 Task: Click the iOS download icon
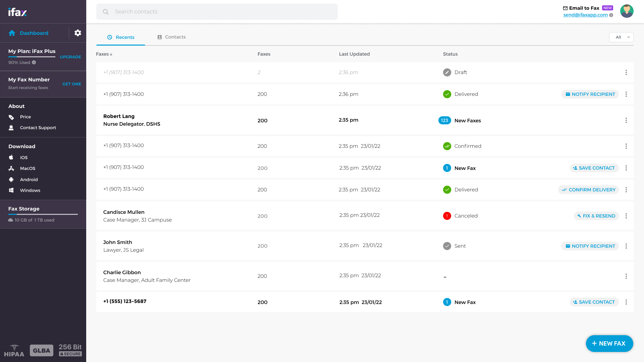[x=11, y=157]
